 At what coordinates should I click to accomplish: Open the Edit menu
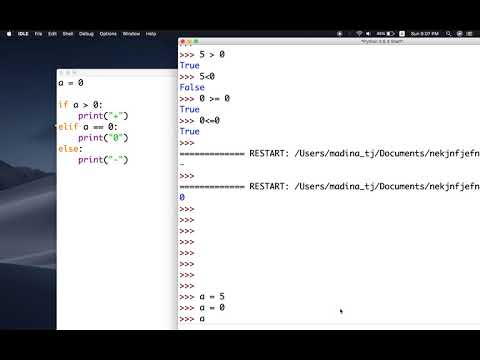click(x=52, y=34)
